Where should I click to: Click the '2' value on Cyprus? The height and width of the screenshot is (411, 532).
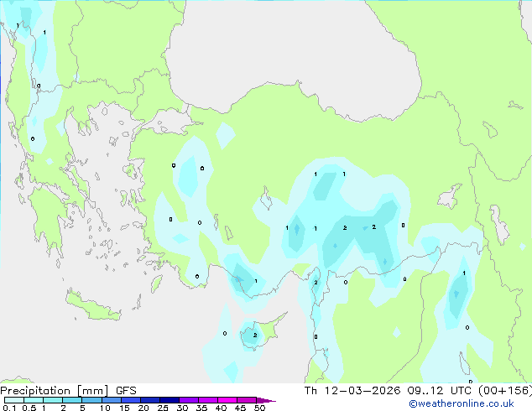pyautogui.click(x=255, y=335)
